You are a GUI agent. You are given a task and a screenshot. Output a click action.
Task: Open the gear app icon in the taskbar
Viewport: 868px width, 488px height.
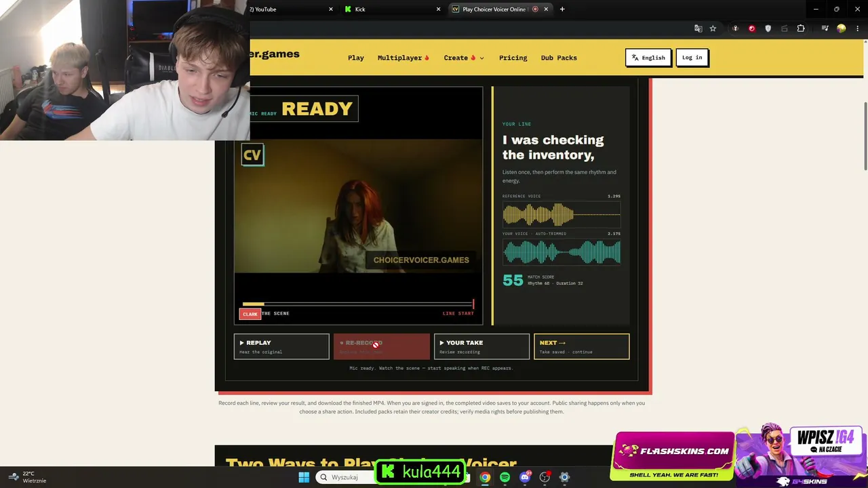564,477
